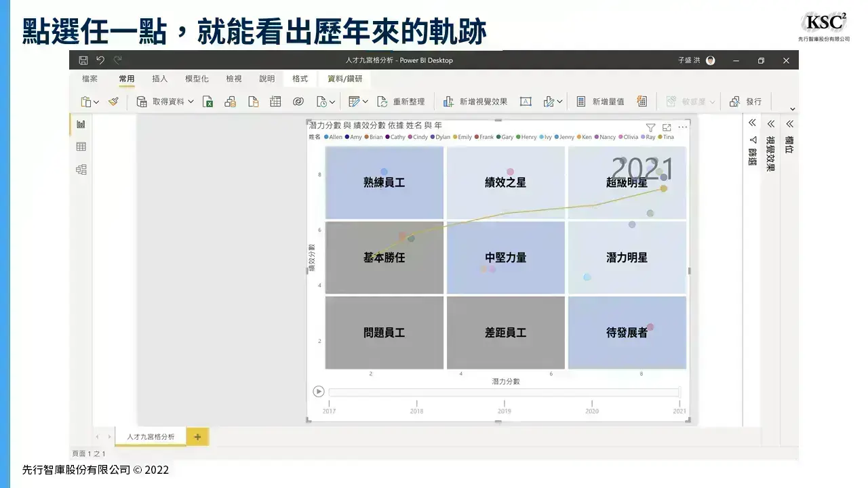Image resolution: width=868 pixels, height=488 pixels.
Task: Click the Focus mode icon on the visual
Action: 667,127
